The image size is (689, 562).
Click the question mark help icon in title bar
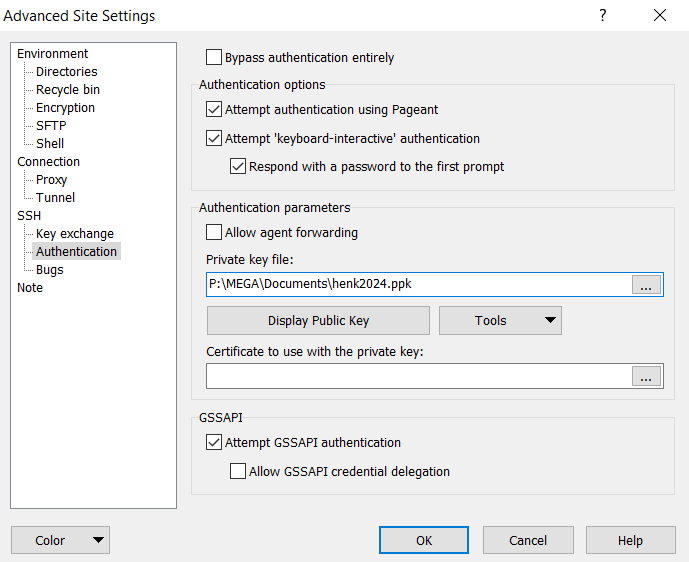click(602, 16)
